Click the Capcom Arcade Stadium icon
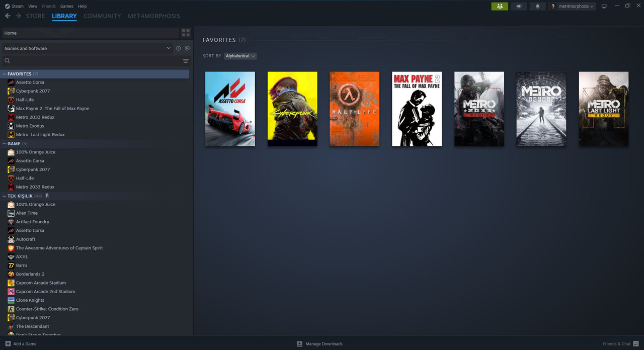The image size is (644, 350). 11,283
